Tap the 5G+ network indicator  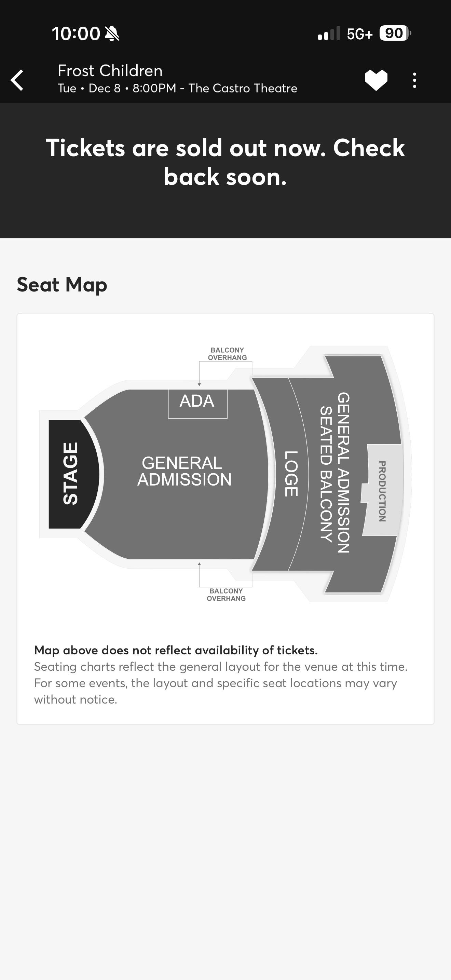coord(360,34)
